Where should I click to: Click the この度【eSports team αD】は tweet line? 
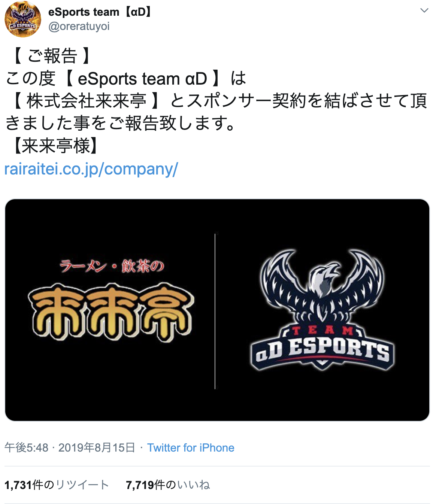coord(126,79)
